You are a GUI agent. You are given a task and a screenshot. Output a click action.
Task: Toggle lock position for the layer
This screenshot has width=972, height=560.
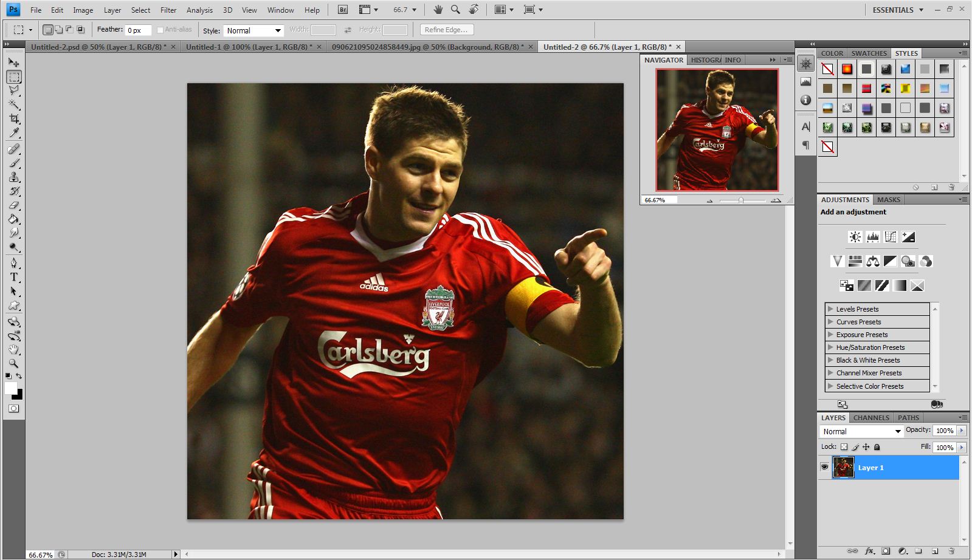[x=866, y=447]
